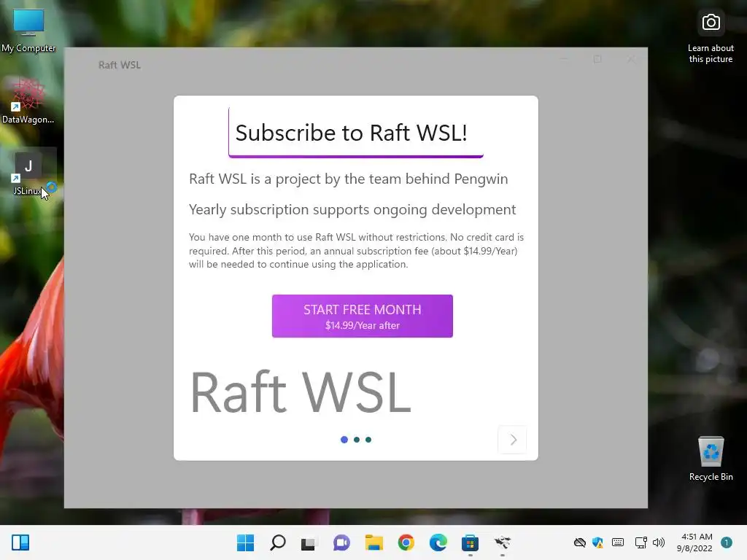747x560 pixels.
Task: Click the START FREE MONTH button
Action: [362, 316]
